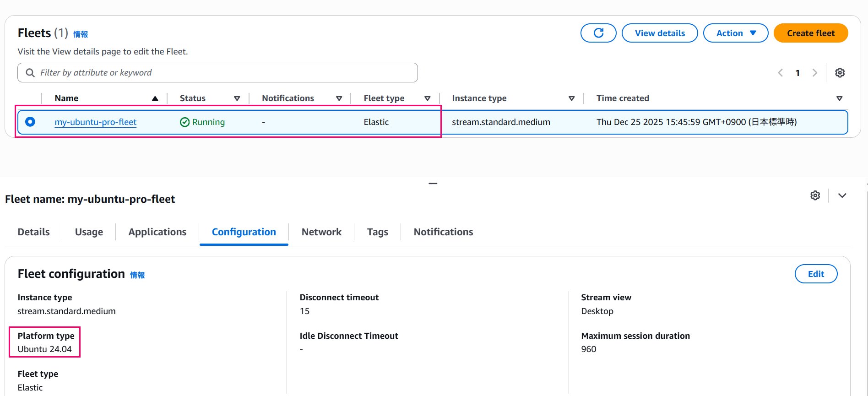Sort by Name ascending arrow
868x396 pixels.
[x=155, y=98]
